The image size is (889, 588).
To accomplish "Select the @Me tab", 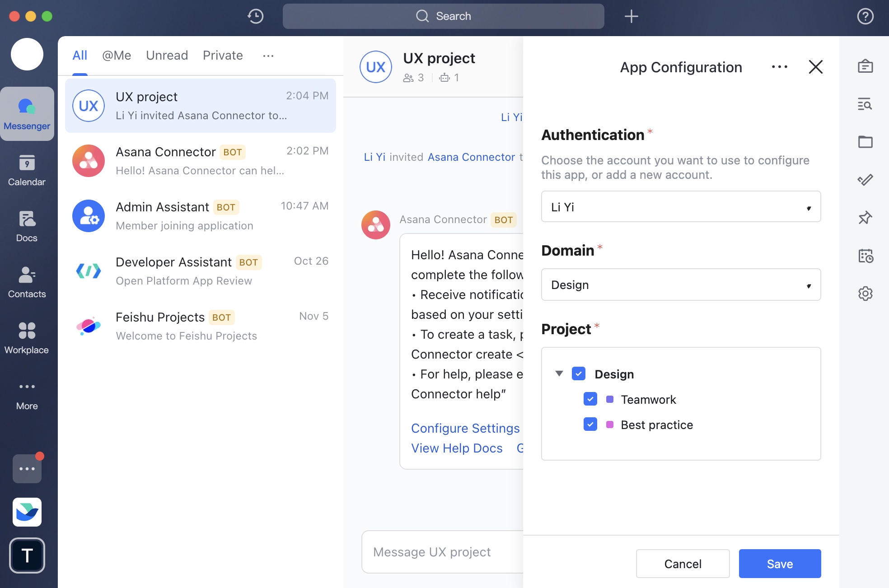I will click(117, 55).
